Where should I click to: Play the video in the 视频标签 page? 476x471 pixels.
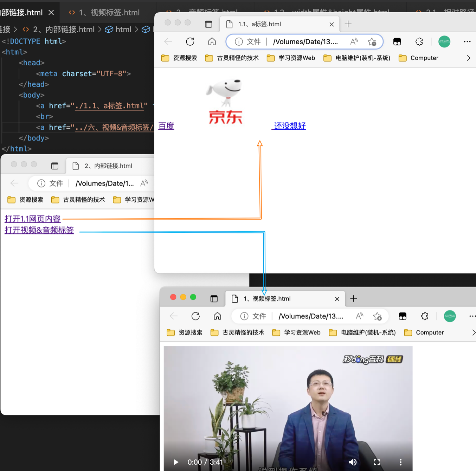(x=176, y=462)
